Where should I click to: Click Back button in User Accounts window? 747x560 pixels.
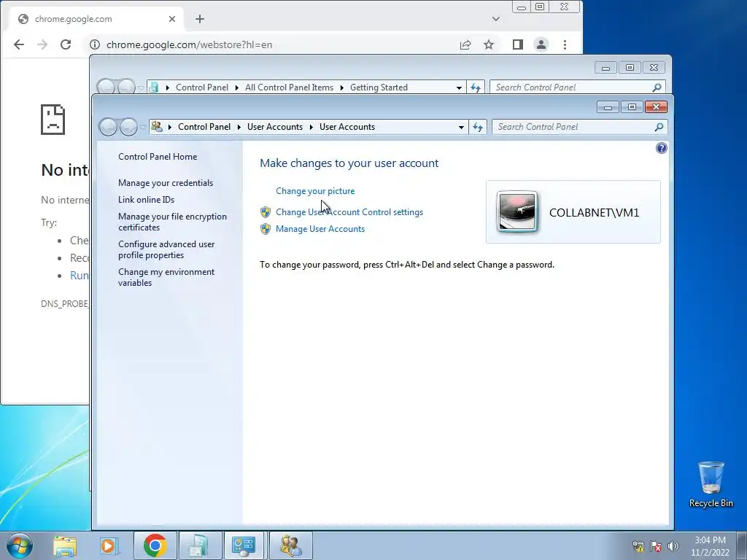coord(108,127)
